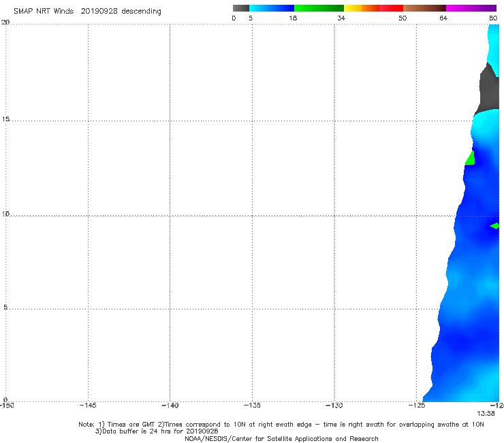The image size is (504, 443).
Task: Click the colorbar label '34'
Action: (341, 18)
